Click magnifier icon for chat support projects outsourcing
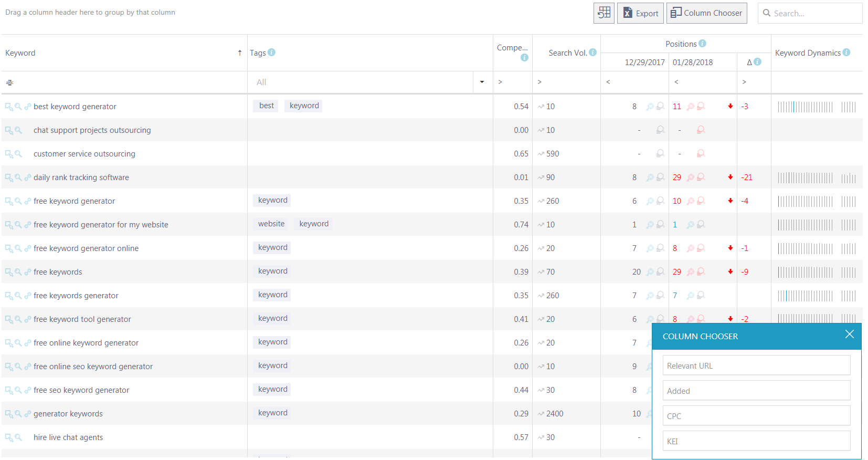Screen dimensions: 868x460 [18, 130]
